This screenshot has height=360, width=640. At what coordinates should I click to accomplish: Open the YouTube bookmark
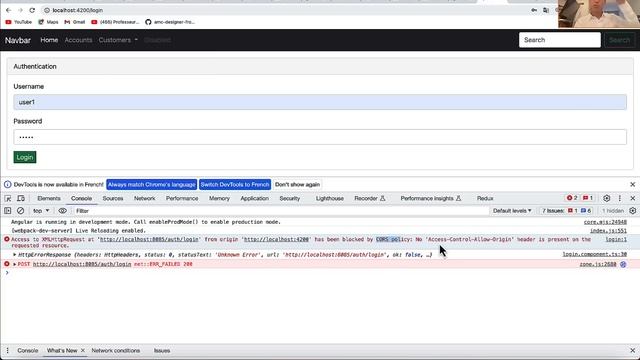18,22
